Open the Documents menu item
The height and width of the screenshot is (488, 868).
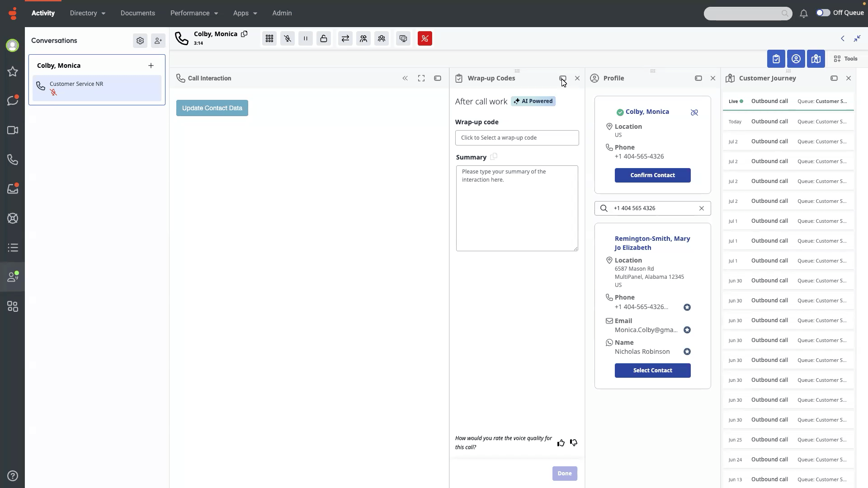138,13
